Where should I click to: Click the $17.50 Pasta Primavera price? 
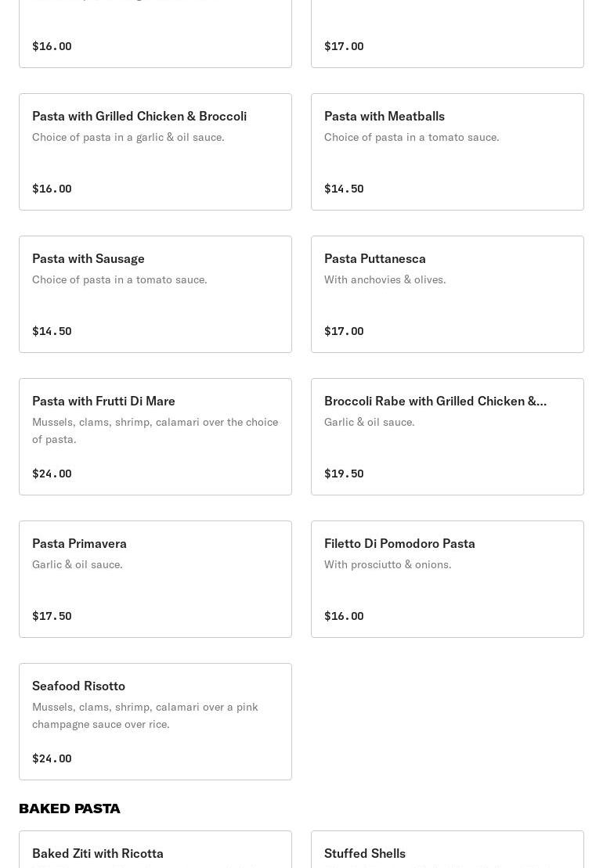[x=52, y=616]
